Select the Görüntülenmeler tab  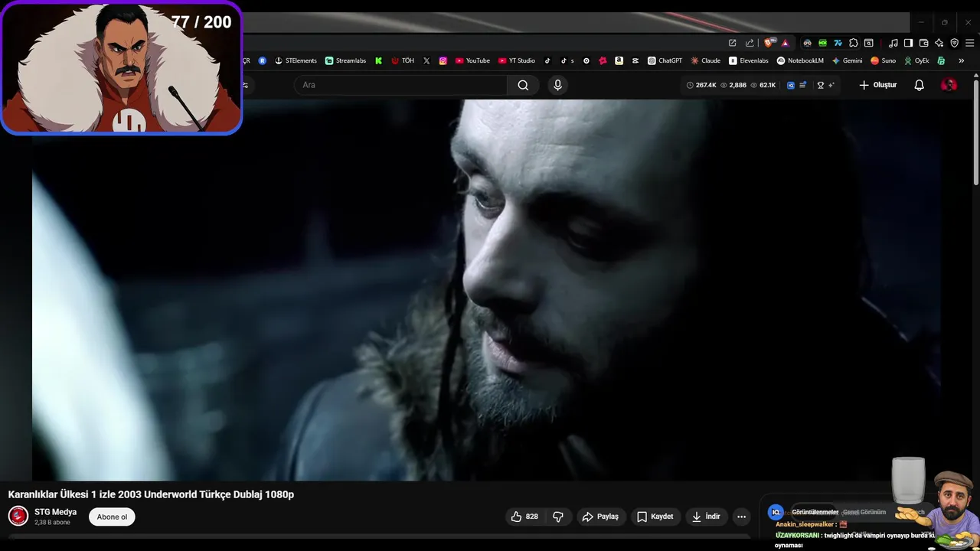815,512
